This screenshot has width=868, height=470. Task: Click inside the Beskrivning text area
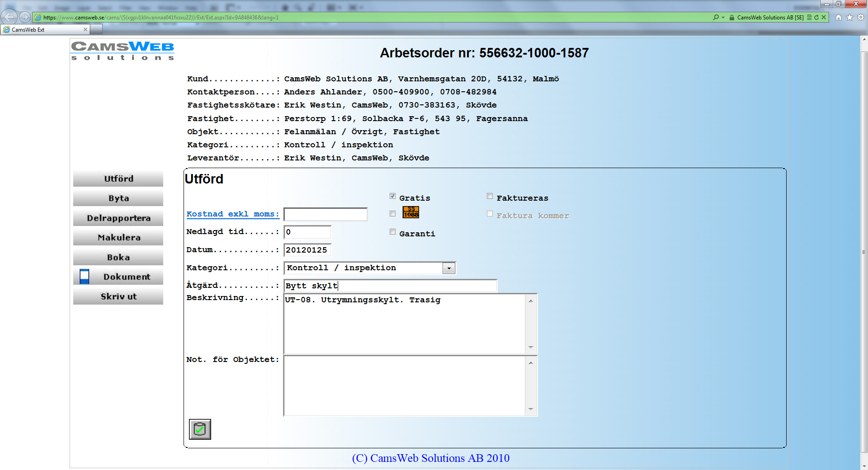coord(405,324)
